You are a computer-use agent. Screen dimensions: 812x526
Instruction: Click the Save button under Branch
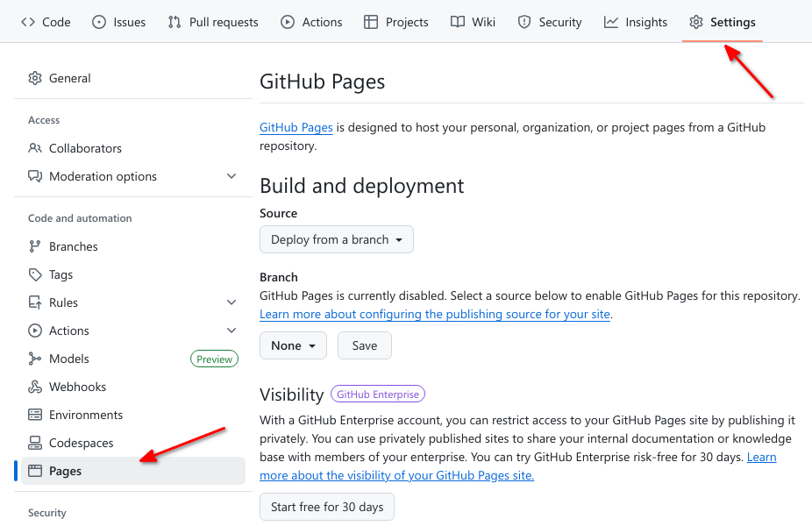pyautogui.click(x=364, y=345)
